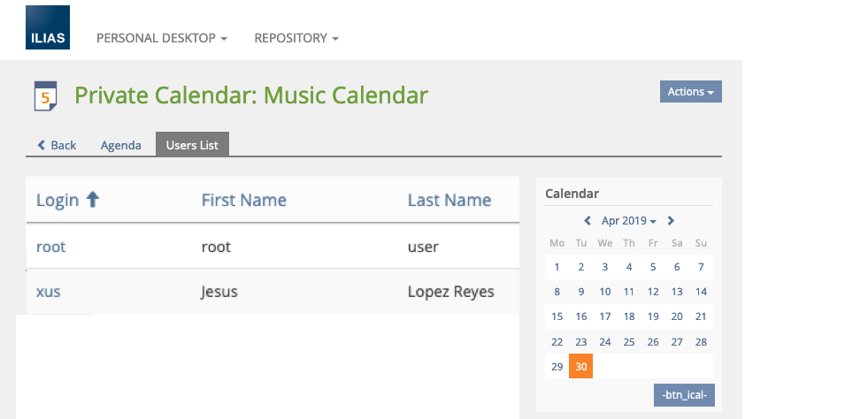
Task: Click the Back arrow icon
Action: [x=41, y=145]
